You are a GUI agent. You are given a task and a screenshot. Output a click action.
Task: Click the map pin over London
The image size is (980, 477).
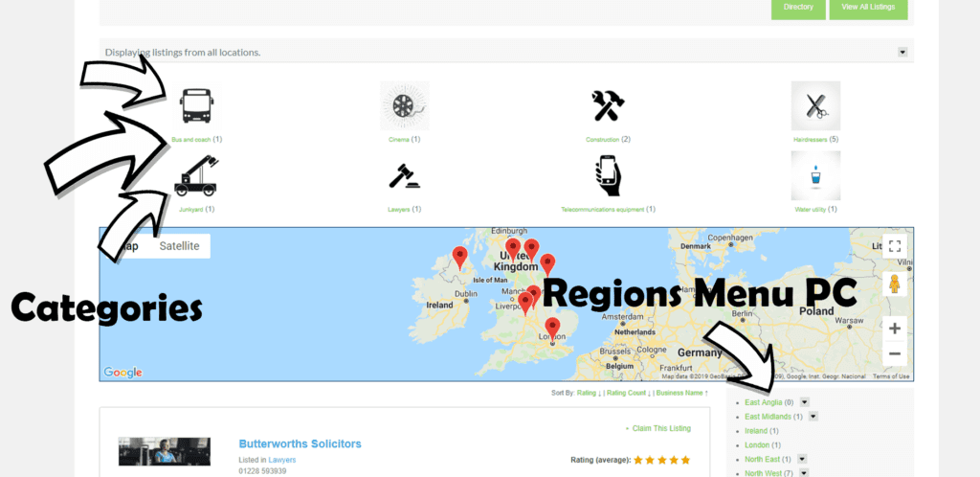tap(552, 330)
